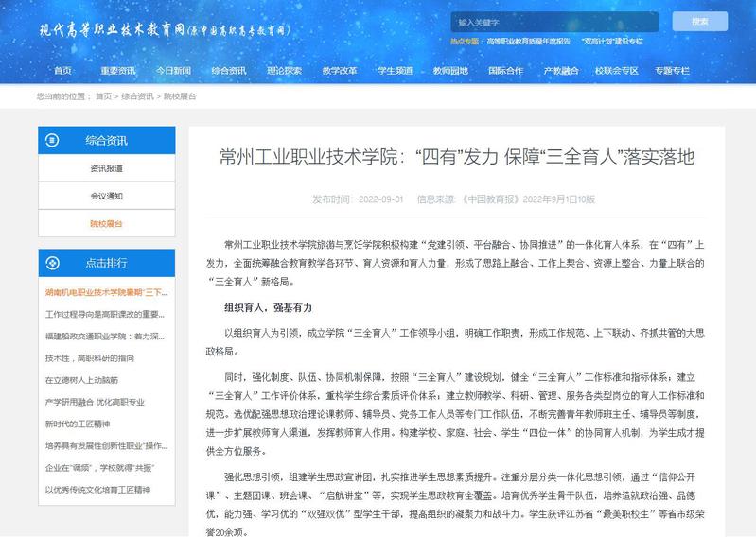Screen dimensions: 756x537
Task: Open the 首页 navigation menu item
Action: tap(62, 70)
